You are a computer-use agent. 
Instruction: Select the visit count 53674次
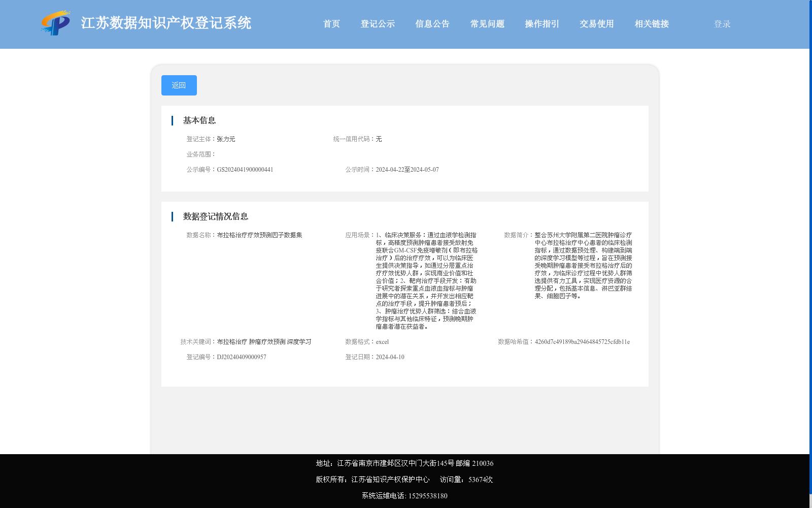click(x=481, y=480)
